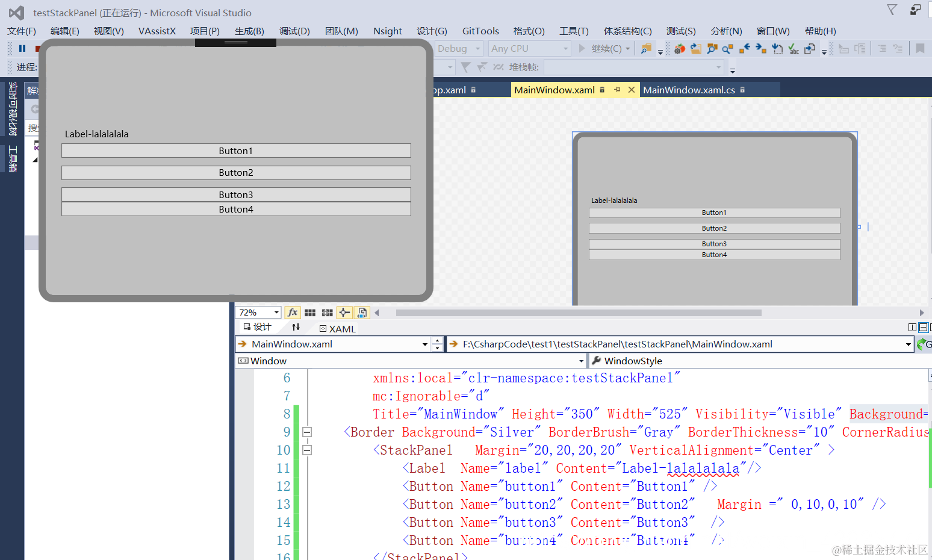Click Button3 in the running app window
The image size is (932, 560).
tap(236, 195)
